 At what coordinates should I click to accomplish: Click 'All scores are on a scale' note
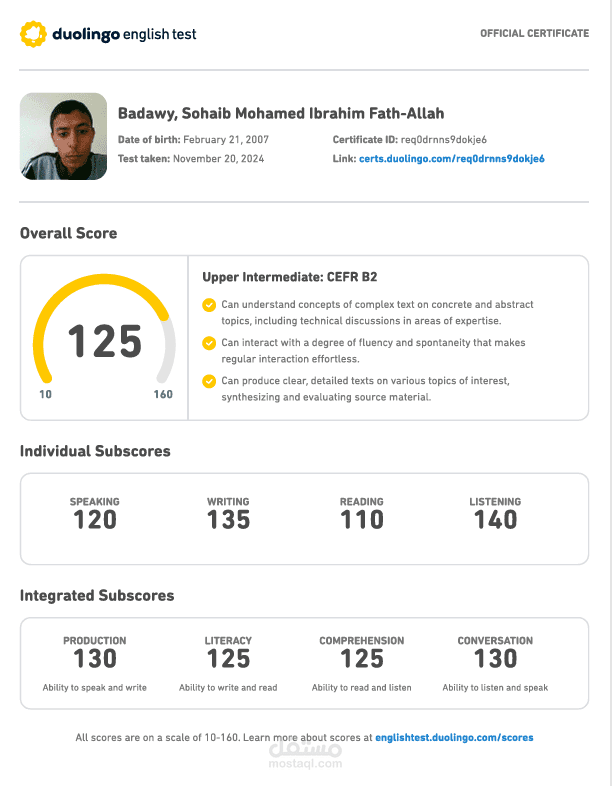tap(224, 737)
